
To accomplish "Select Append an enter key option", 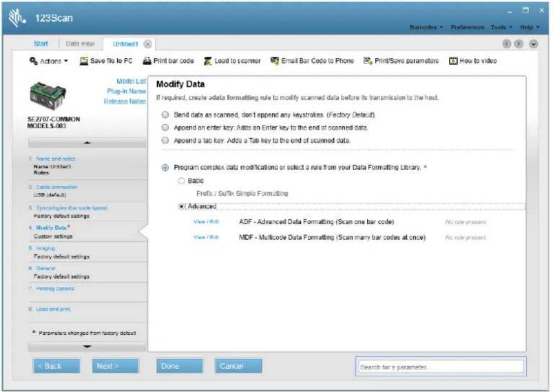I will (165, 127).
